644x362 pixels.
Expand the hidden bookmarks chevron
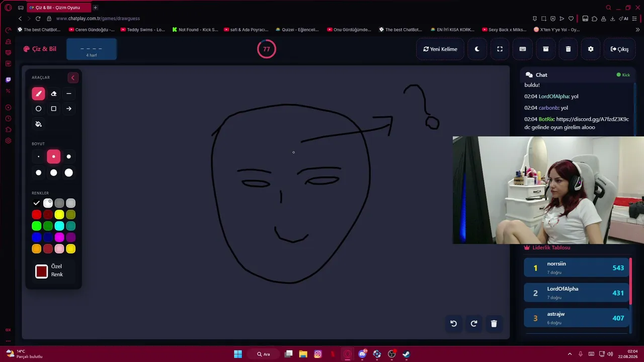click(637, 30)
